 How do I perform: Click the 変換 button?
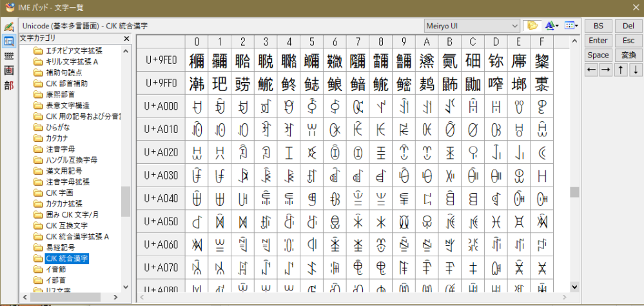(x=629, y=55)
